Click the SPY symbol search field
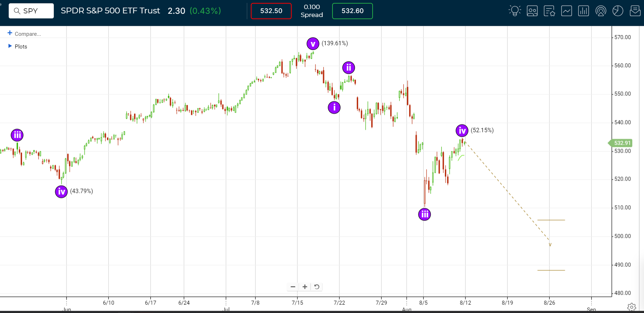This screenshot has height=313, width=644. click(31, 11)
